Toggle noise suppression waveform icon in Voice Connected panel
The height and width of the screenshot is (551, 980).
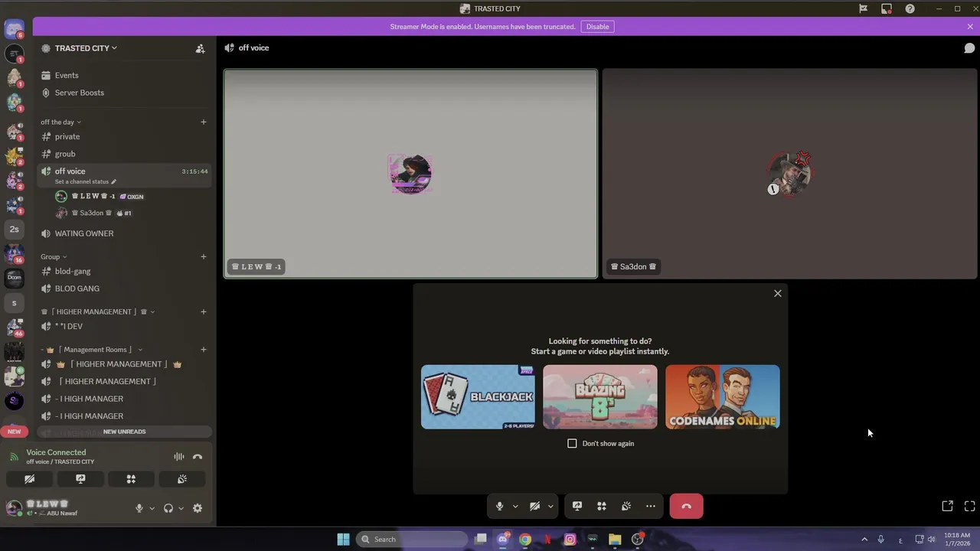coord(178,457)
